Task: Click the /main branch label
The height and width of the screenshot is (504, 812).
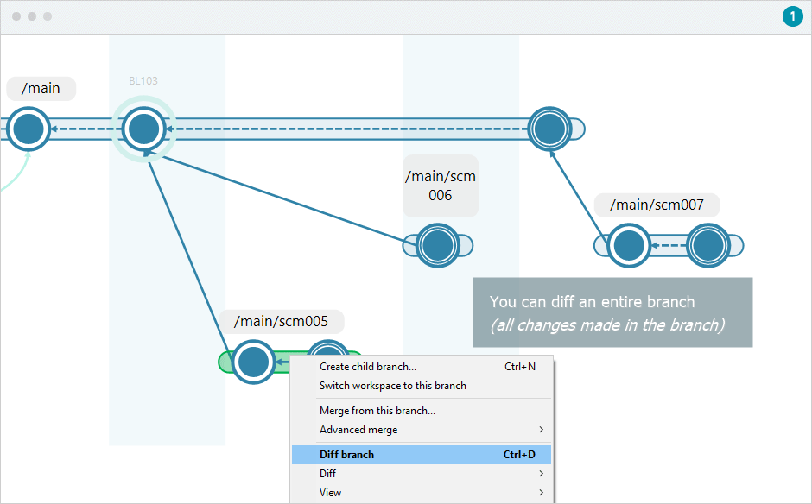Action: 41,88
